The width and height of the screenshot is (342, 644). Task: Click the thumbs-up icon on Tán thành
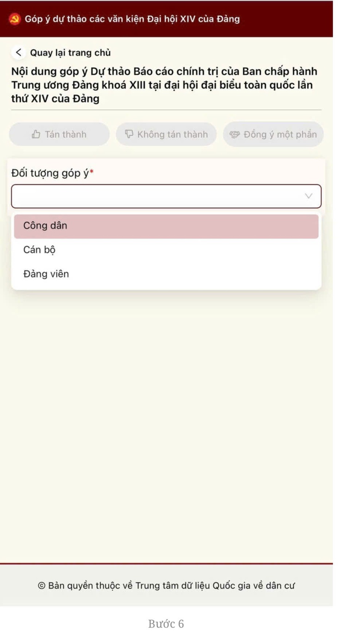[36, 134]
